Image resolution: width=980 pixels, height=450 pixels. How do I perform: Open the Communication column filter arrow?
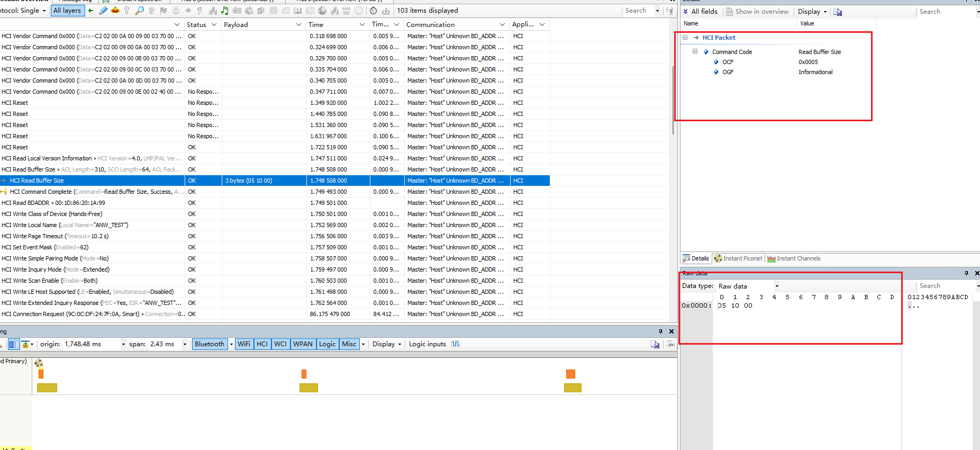click(x=502, y=24)
